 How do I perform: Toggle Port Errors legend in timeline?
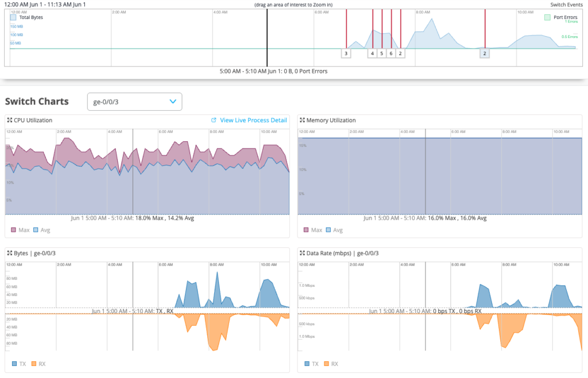click(x=561, y=17)
